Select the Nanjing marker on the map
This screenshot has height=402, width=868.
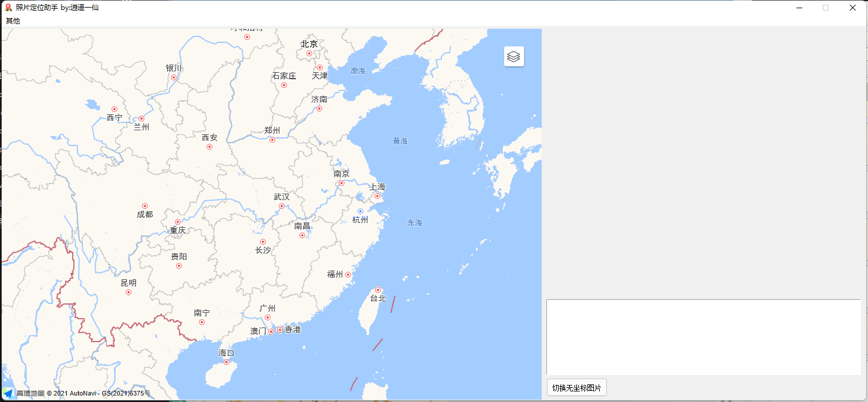pos(342,182)
